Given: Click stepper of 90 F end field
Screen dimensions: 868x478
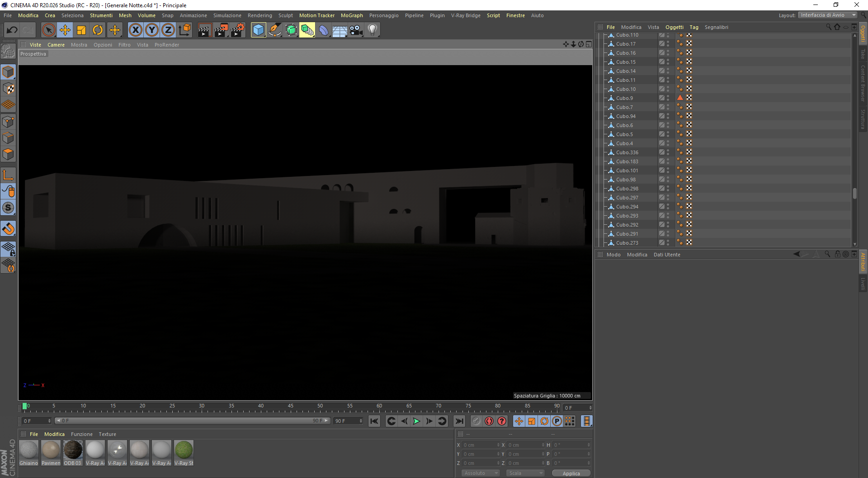Looking at the screenshot, I should click(x=361, y=421).
